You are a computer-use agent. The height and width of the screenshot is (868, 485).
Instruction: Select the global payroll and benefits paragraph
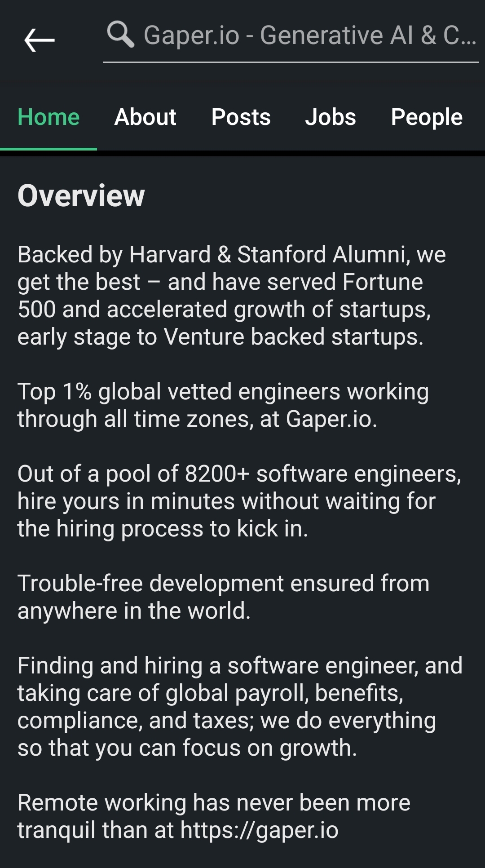coord(240,707)
